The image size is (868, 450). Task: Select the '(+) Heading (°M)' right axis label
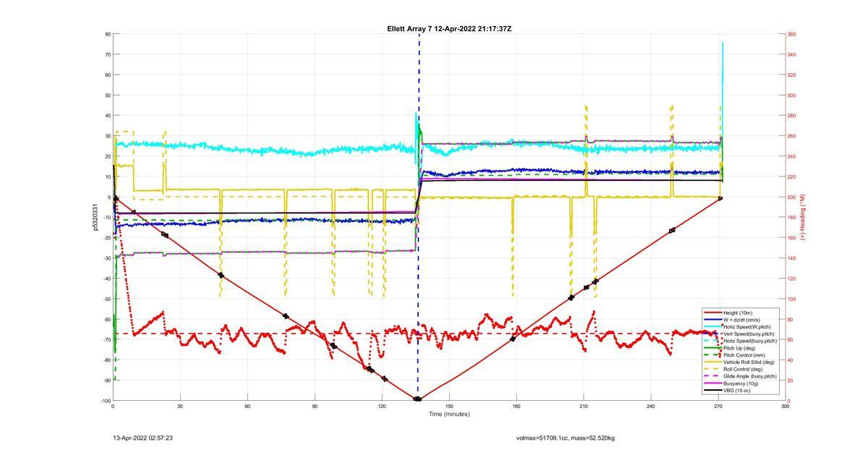click(x=802, y=217)
